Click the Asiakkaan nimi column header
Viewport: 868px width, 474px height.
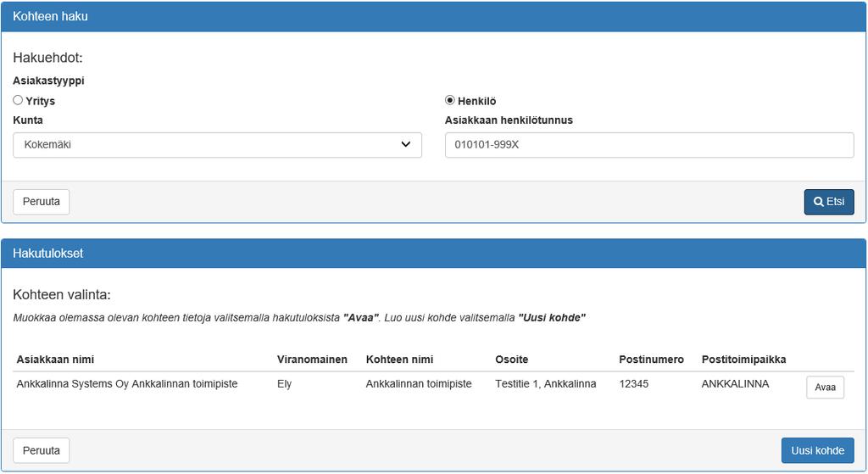[55, 360]
